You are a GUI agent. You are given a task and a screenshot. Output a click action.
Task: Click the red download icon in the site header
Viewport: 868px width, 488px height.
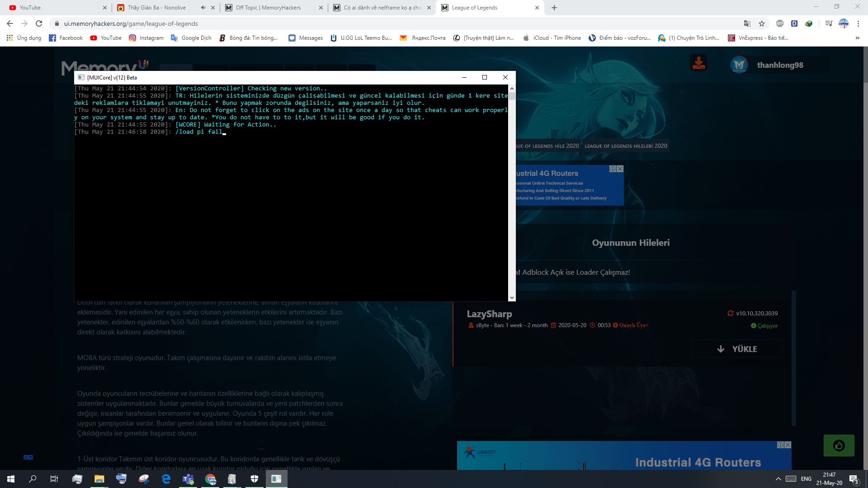tap(698, 63)
